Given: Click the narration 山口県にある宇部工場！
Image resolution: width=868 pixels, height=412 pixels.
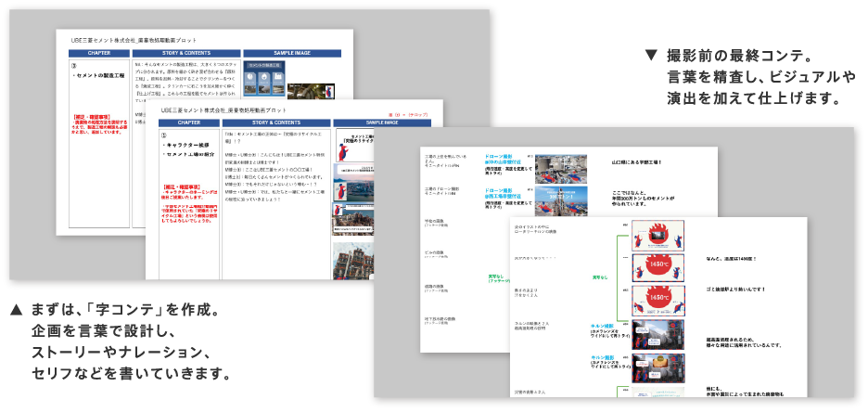Looking at the screenshot, I should (636, 161).
